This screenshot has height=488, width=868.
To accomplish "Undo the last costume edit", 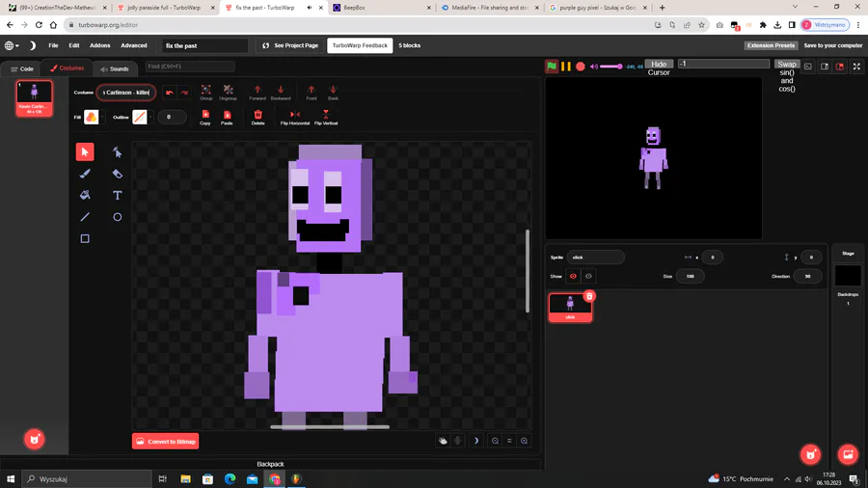I will point(170,93).
